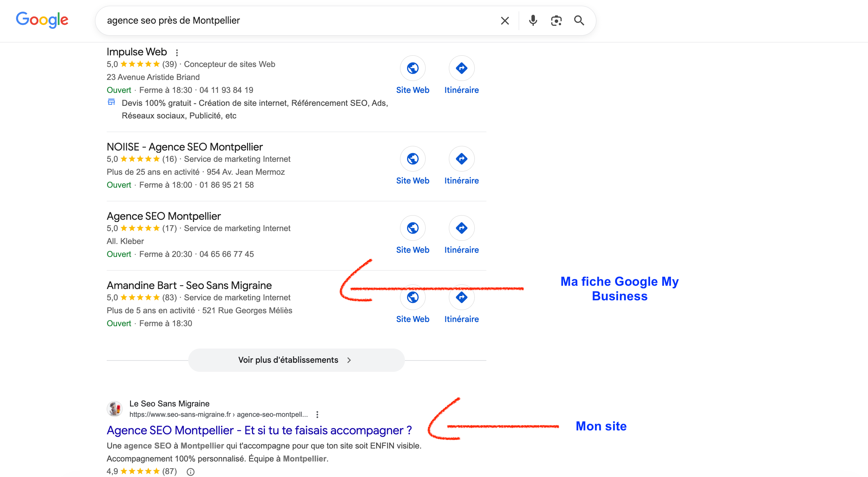Viewport: 868px width, 477px height.
Task: Get directions to NOIISE agency
Action: tap(461, 159)
